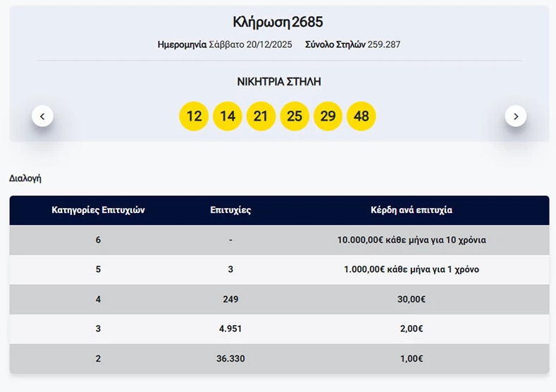Click the previous draw arrow button
This screenshot has height=392, width=556.
pos(42,116)
